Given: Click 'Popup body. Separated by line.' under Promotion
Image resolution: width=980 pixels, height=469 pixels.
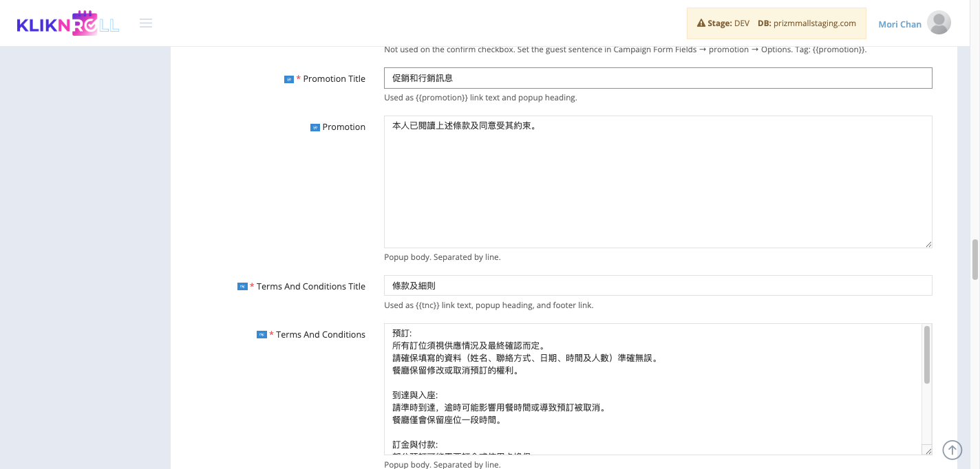Looking at the screenshot, I should pyautogui.click(x=443, y=257).
